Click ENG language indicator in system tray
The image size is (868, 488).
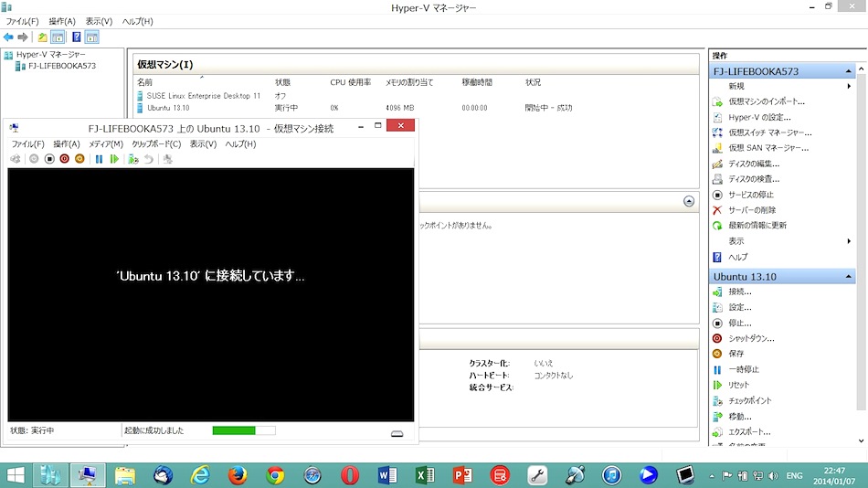click(x=794, y=475)
